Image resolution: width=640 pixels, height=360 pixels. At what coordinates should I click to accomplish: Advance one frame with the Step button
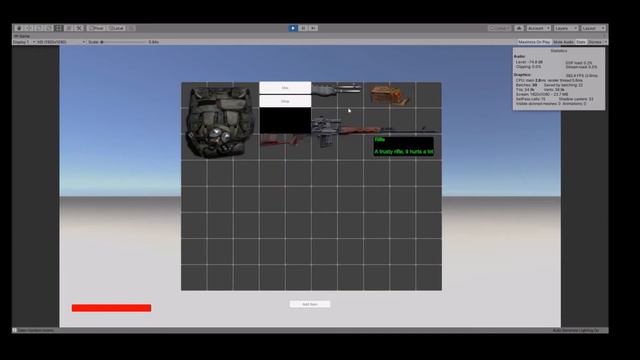(x=313, y=28)
